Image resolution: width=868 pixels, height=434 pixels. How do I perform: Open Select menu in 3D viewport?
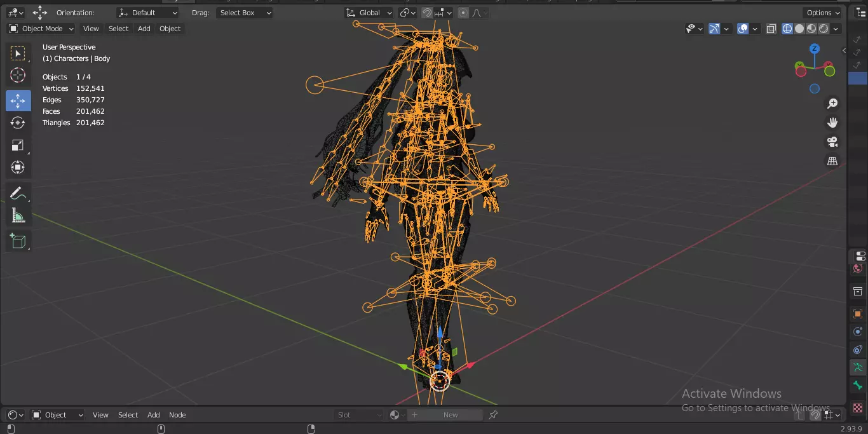(118, 29)
